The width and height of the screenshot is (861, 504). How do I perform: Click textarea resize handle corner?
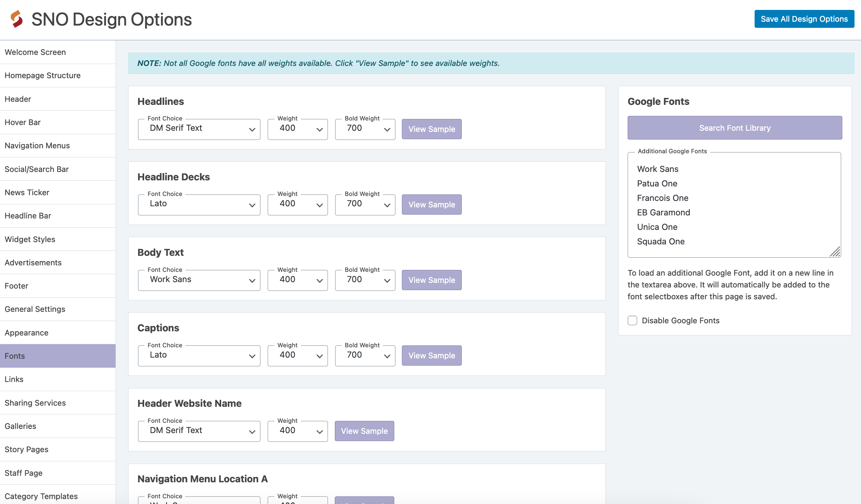(x=835, y=252)
